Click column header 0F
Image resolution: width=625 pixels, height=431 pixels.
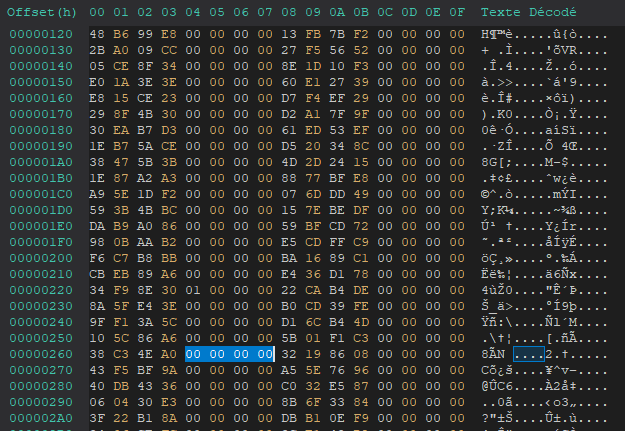[457, 12]
